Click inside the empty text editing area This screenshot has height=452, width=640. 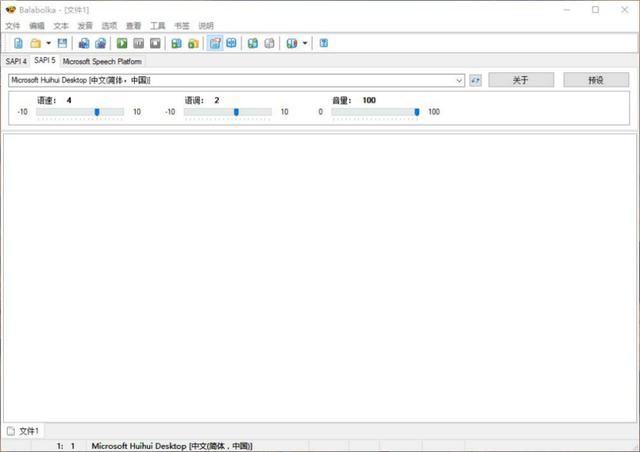320,278
